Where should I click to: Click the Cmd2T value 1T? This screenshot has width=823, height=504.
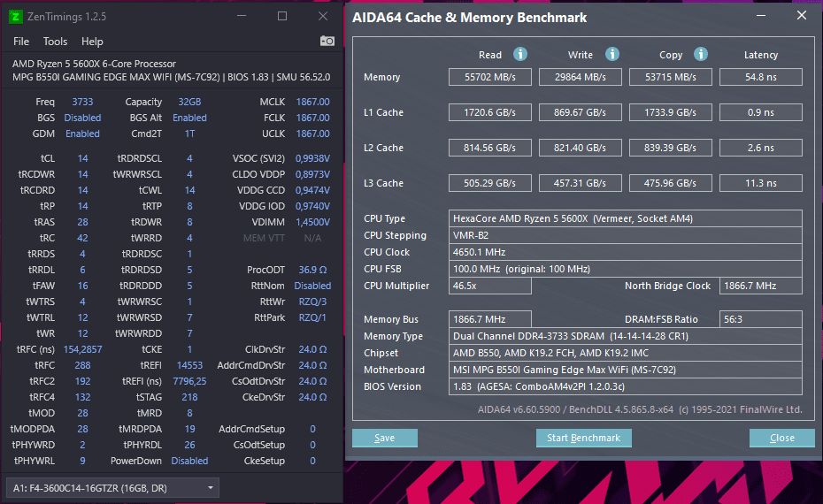[x=189, y=134]
